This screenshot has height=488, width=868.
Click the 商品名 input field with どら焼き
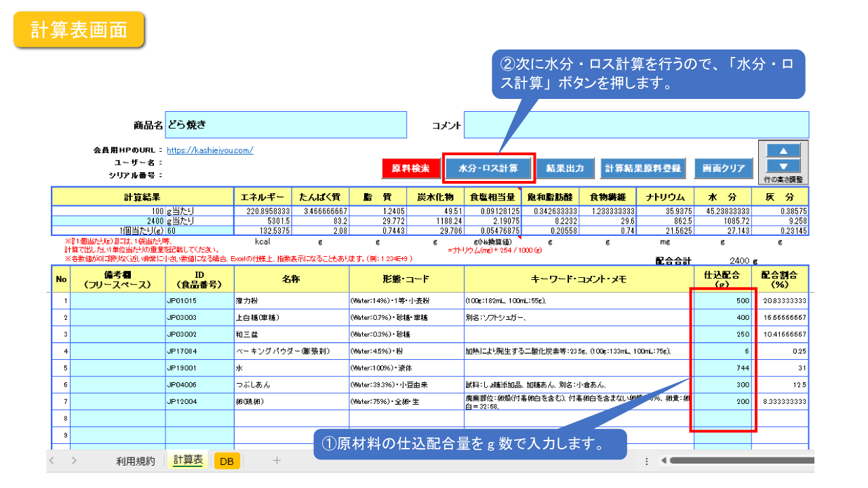(286, 125)
